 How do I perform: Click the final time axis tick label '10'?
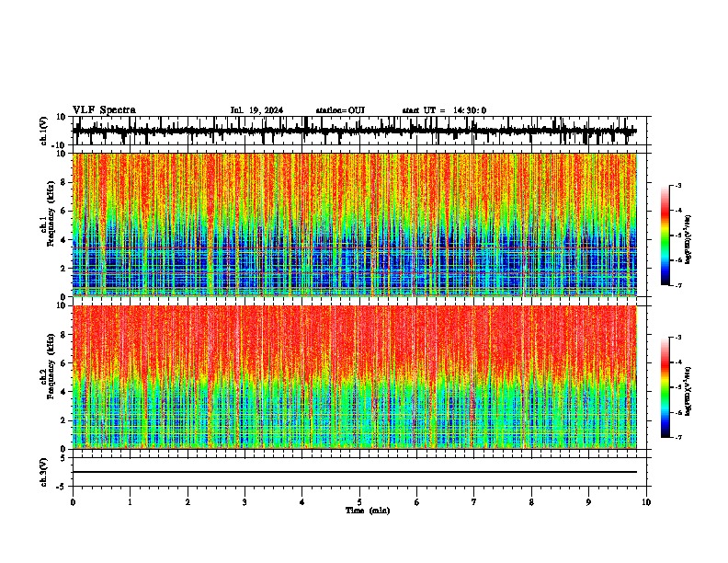pos(646,502)
